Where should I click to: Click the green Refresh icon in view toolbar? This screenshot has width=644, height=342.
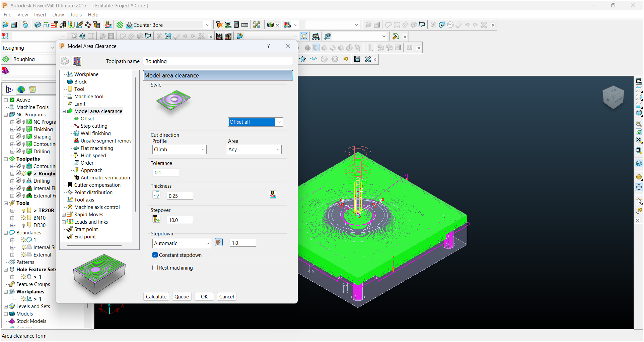coord(639,132)
